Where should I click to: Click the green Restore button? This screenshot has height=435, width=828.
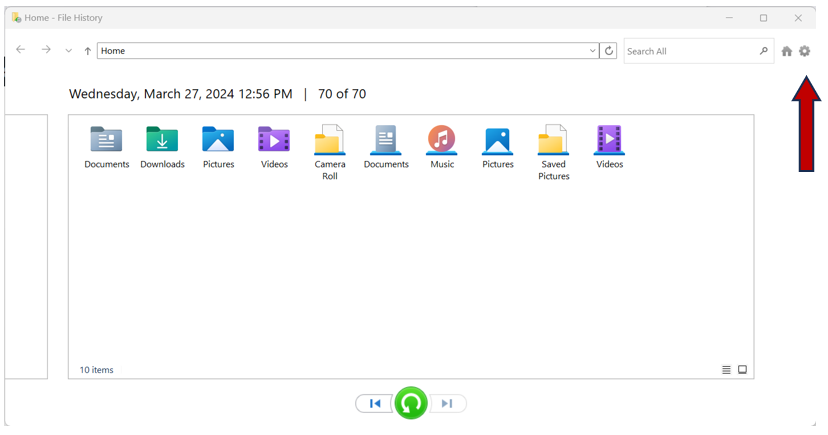411,403
